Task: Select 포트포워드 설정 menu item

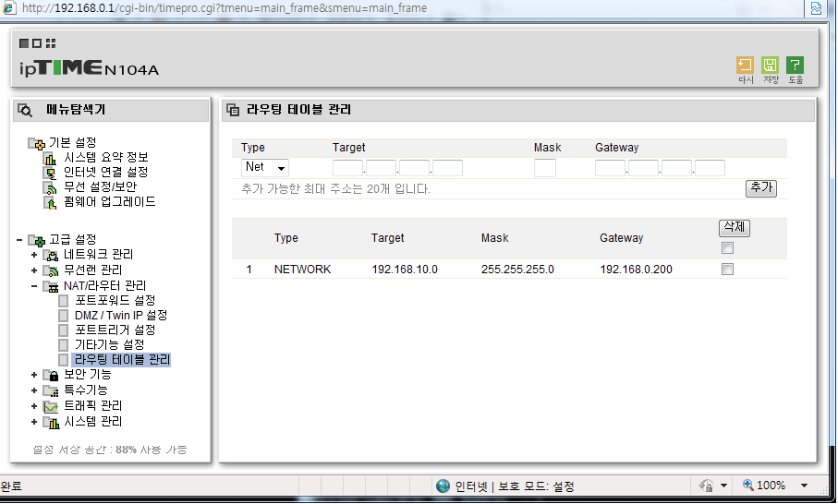Action: 115,301
